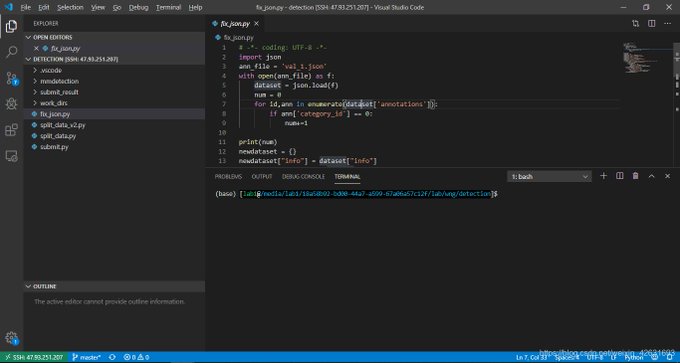Split the terminal panel
The image size is (680, 363).
620,176
